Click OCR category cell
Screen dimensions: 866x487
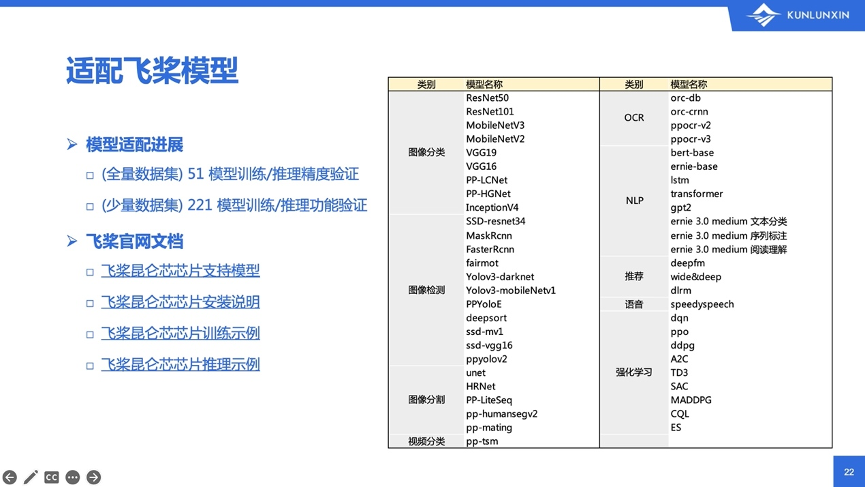pos(634,118)
